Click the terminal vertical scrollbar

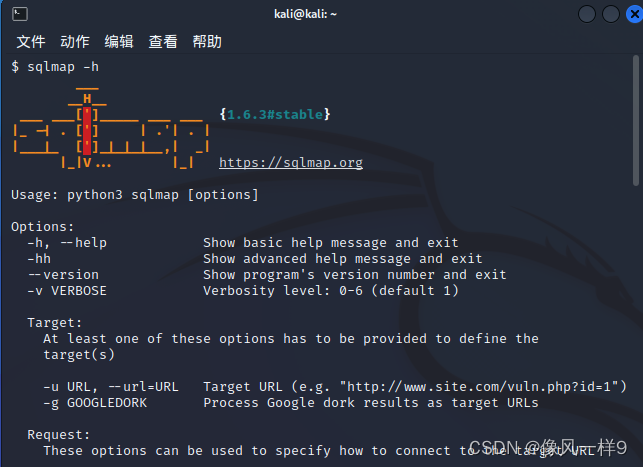pos(635,121)
